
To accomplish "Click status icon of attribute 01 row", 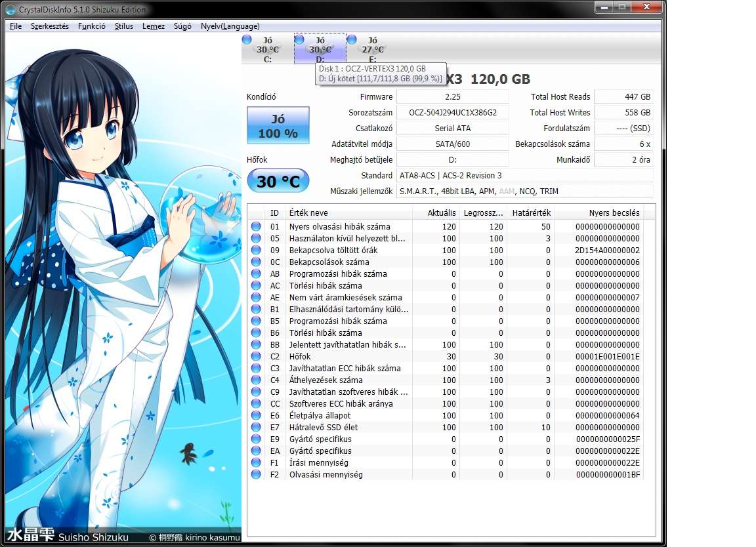I will coord(256,226).
